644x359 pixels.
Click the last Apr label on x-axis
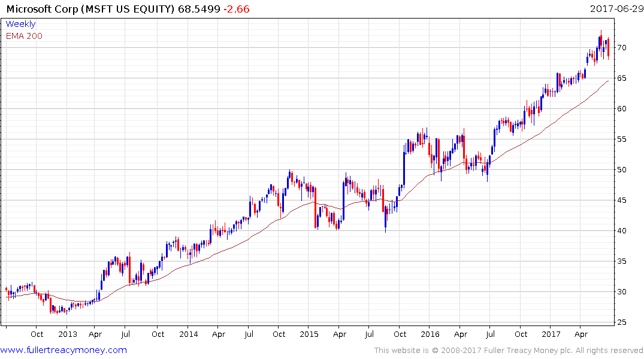pos(580,334)
